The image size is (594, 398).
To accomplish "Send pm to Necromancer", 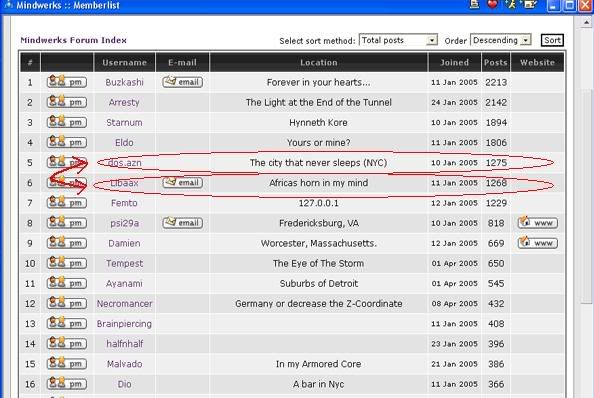I will coord(67,303).
